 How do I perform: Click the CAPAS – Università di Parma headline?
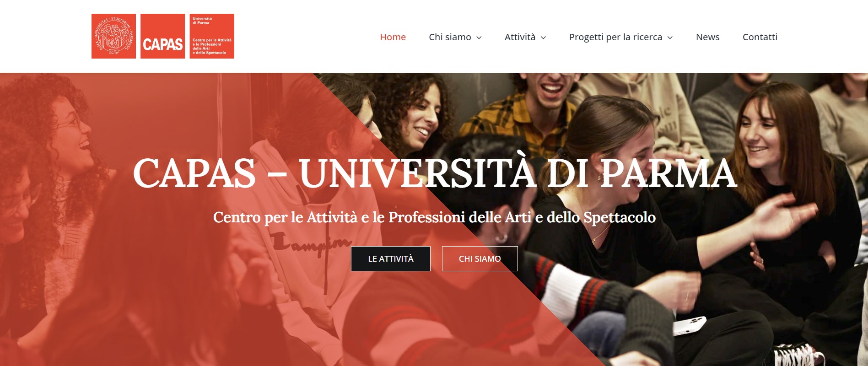click(435, 173)
